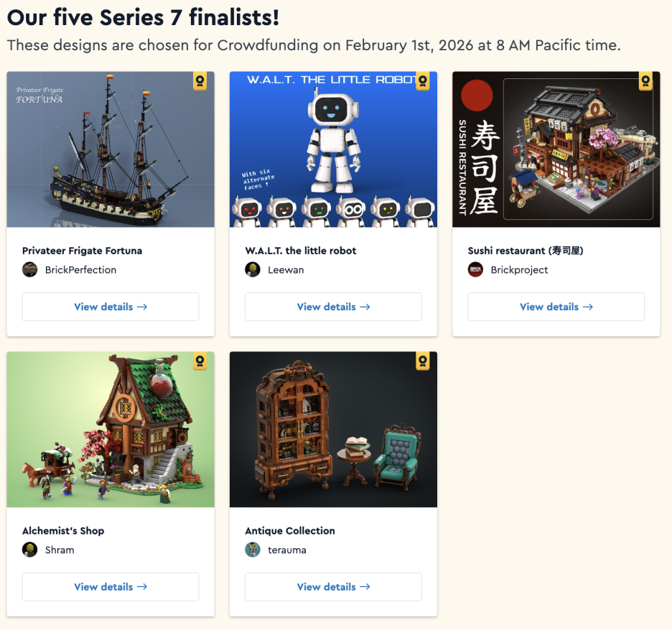
Task: Click the award badge on Privateer Frigate Fortuna
Action: coord(200,81)
